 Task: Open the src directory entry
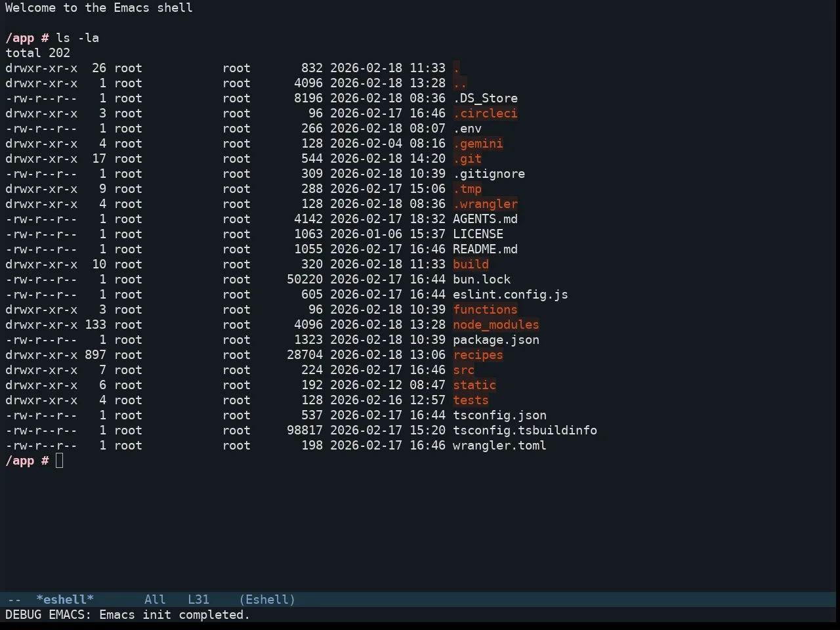tap(463, 370)
